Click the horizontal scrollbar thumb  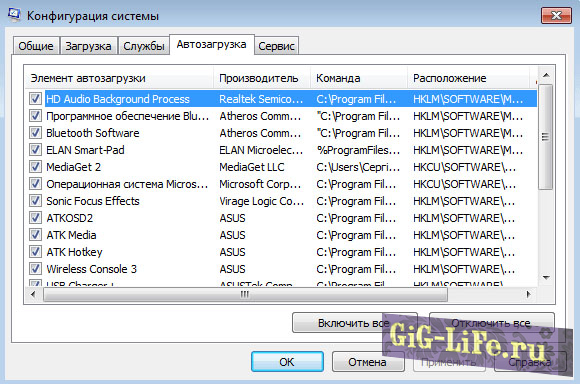[245, 294]
